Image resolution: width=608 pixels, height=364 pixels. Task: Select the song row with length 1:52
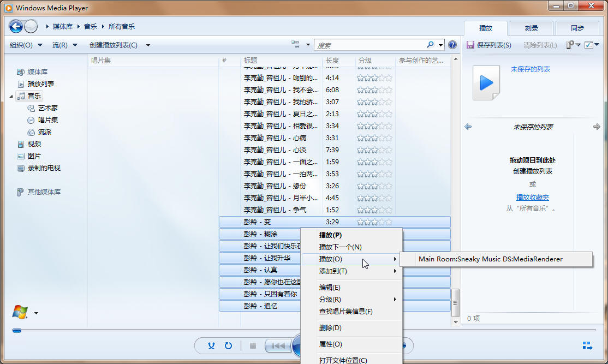pos(335,210)
